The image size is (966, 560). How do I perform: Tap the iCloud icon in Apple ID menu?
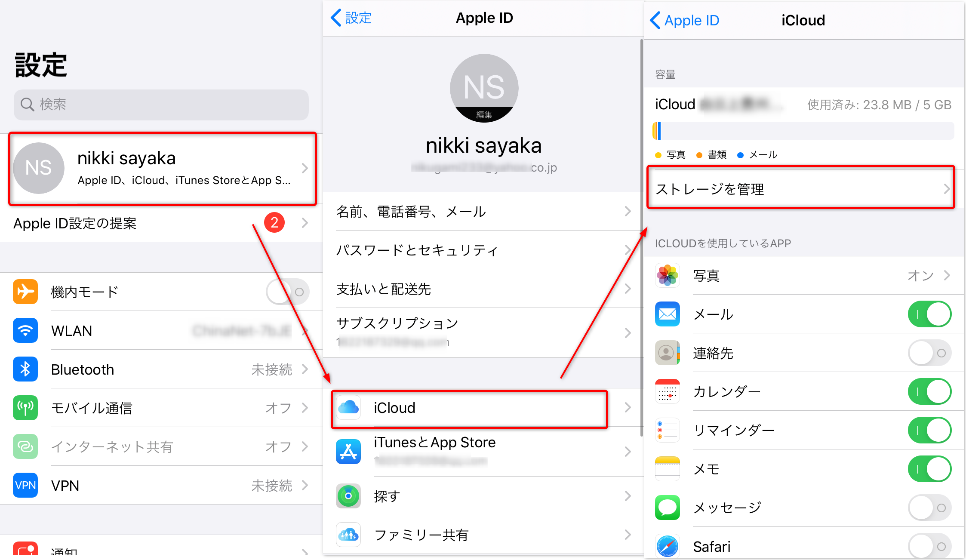348,408
